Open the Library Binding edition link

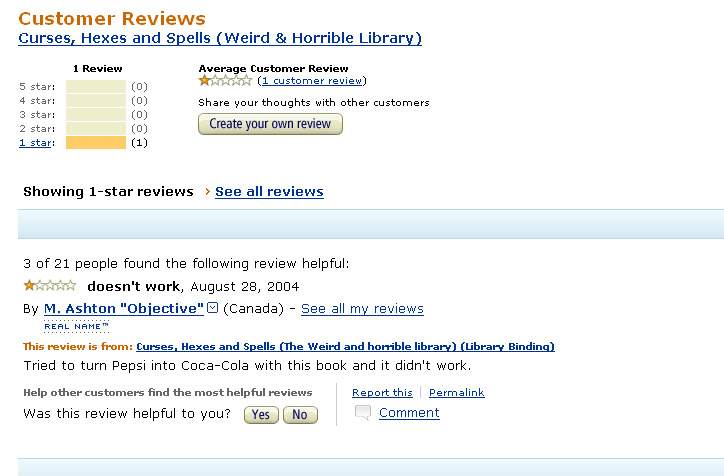(x=345, y=346)
